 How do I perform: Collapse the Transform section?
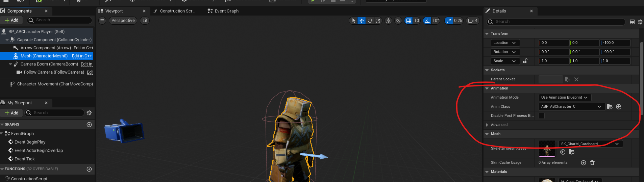coord(487,34)
